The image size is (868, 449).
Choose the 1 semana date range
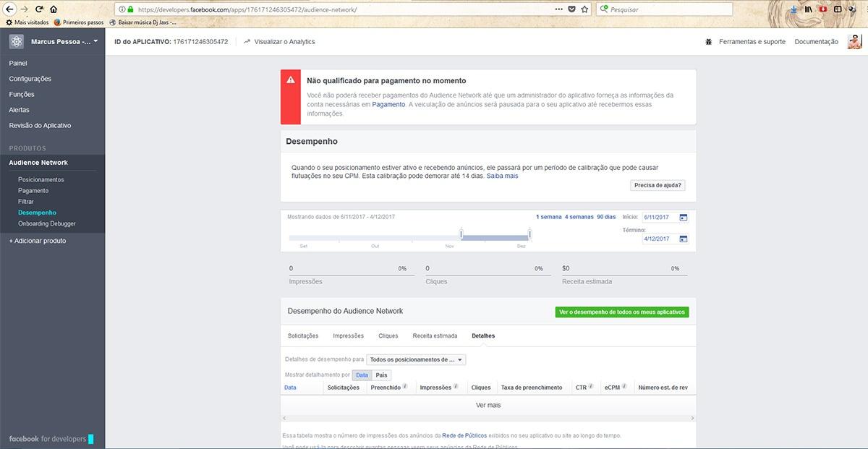[548, 217]
